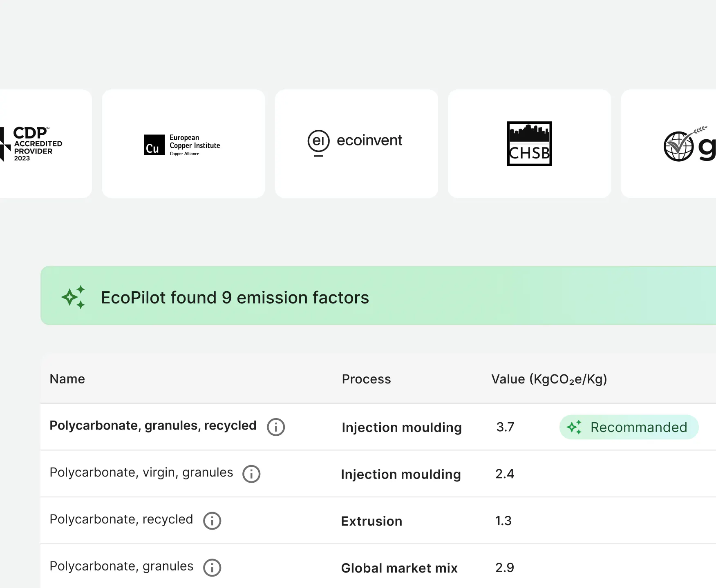The height and width of the screenshot is (588, 716).
Task: Click the 3.7 emission value
Action: 505,427
